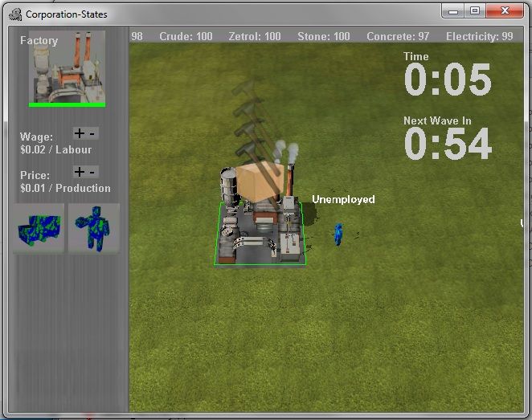
Task: Lower Price using the minus button
Action: click(92, 171)
